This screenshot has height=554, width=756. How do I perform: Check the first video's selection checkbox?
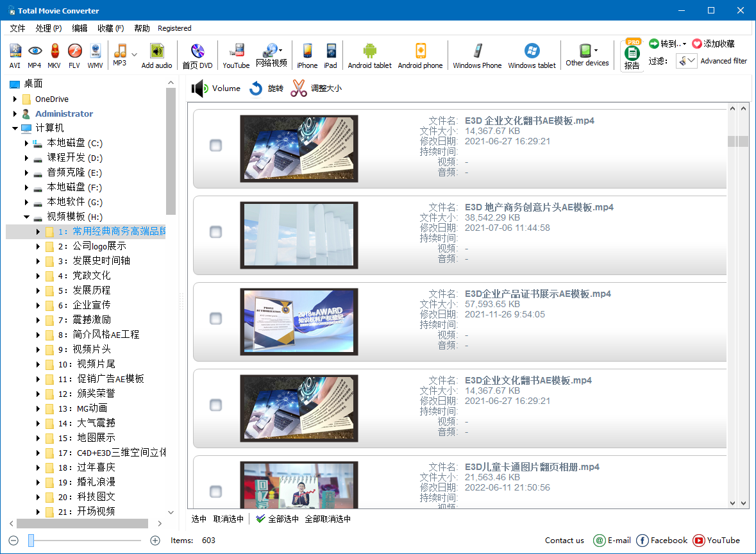(215, 145)
